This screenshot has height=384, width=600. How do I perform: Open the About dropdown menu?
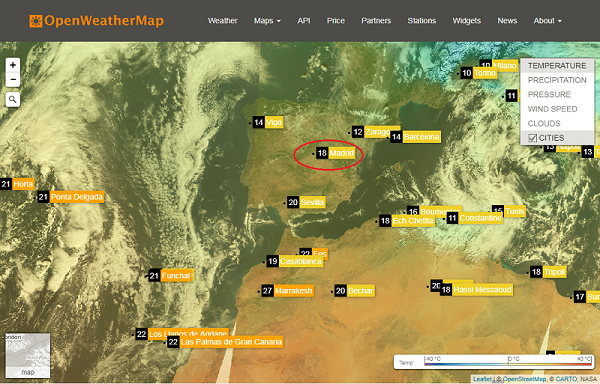(x=548, y=21)
